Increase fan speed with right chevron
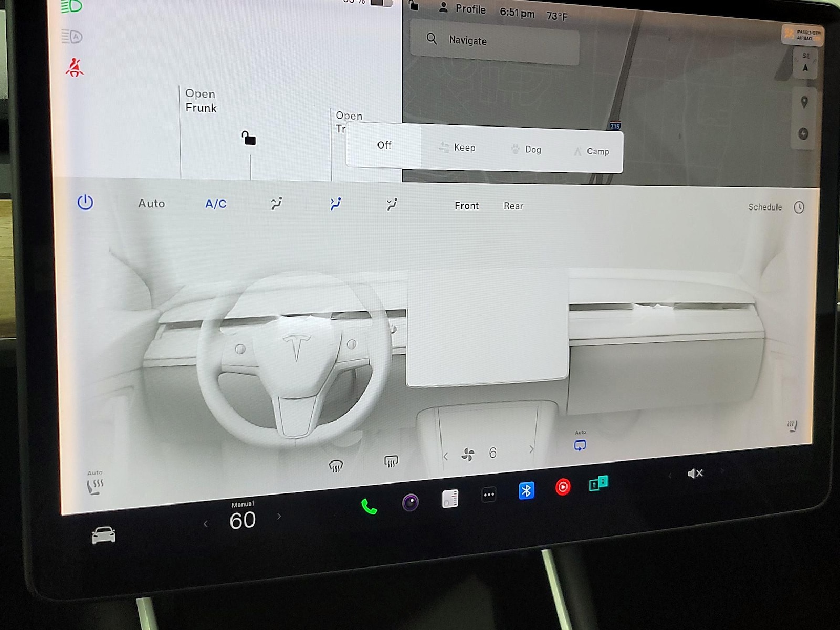Image resolution: width=840 pixels, height=630 pixels. coord(531,449)
